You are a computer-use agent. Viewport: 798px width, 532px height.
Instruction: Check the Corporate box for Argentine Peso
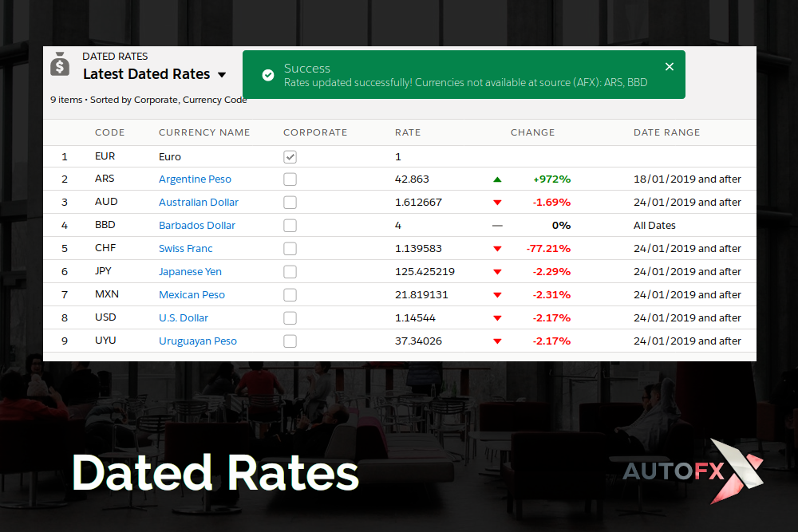[290, 179]
